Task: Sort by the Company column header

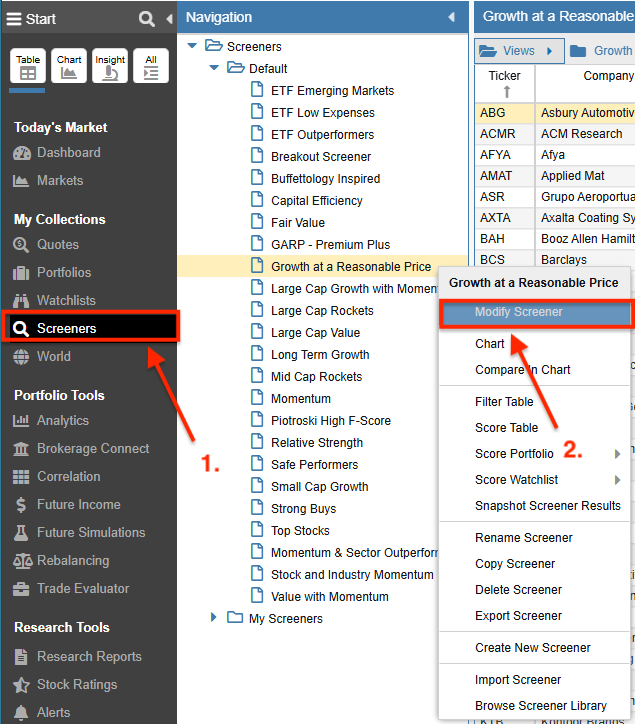Action: click(585, 83)
